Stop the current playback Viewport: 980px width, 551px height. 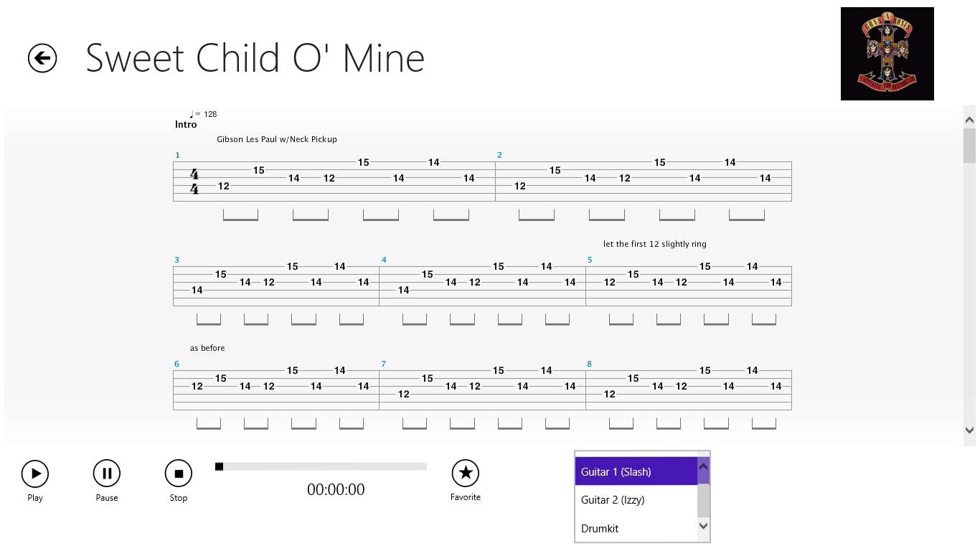(178, 473)
